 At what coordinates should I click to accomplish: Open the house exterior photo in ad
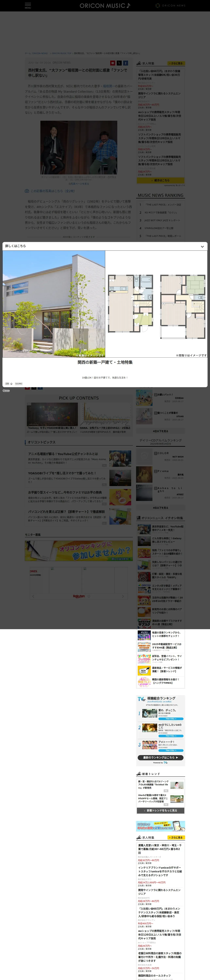(54, 304)
